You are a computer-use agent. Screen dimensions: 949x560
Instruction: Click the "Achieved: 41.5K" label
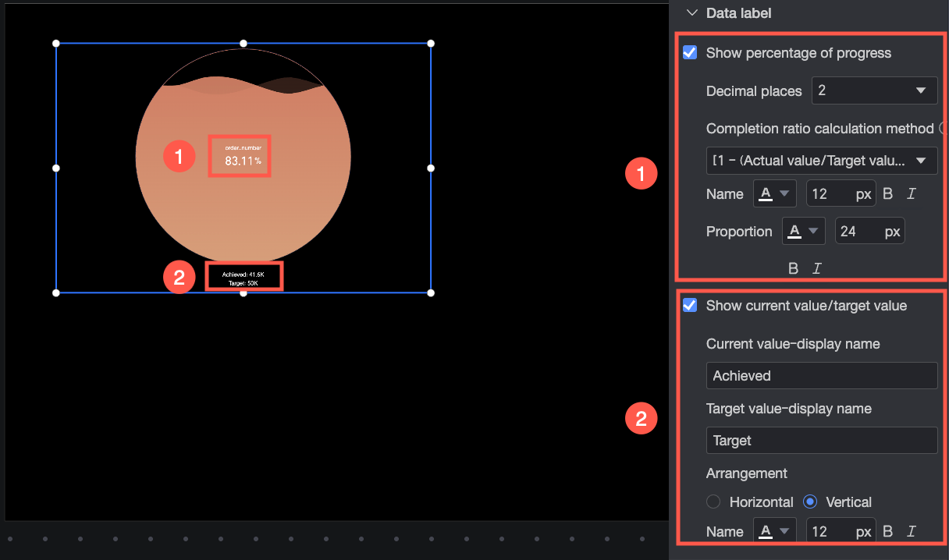pyautogui.click(x=243, y=275)
